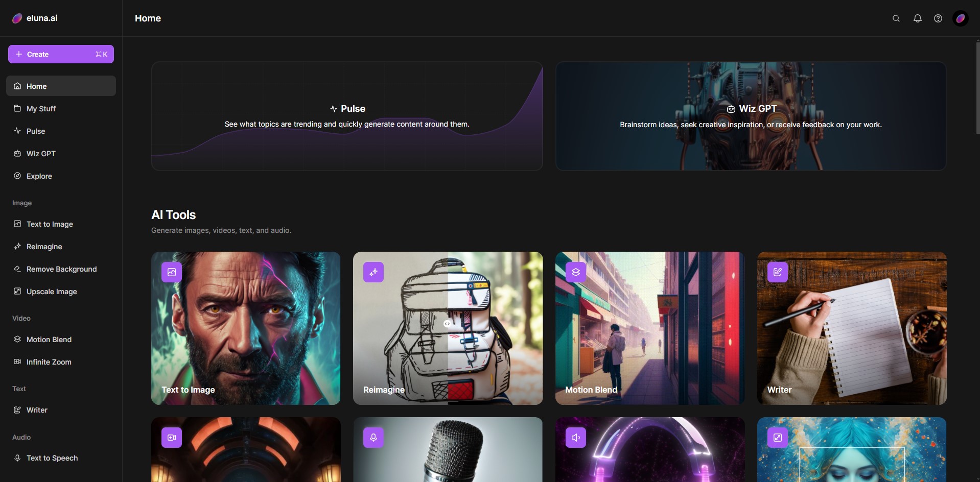
Task: Select Reimagine label in the sidebar
Action: pyautogui.click(x=44, y=247)
